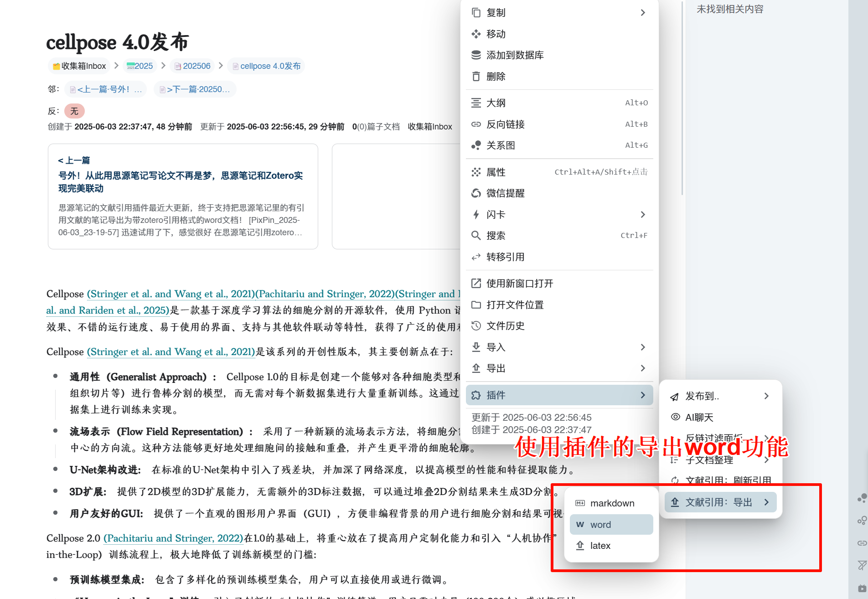The height and width of the screenshot is (599, 868).
Task: Open the 反向链接 backlinks panel
Action: click(x=559, y=124)
